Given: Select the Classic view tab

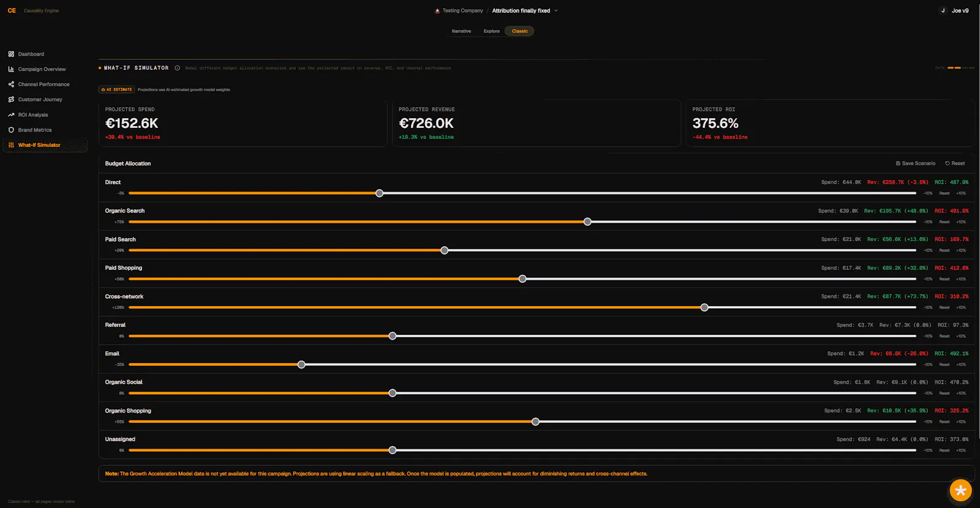Looking at the screenshot, I should coord(519,31).
